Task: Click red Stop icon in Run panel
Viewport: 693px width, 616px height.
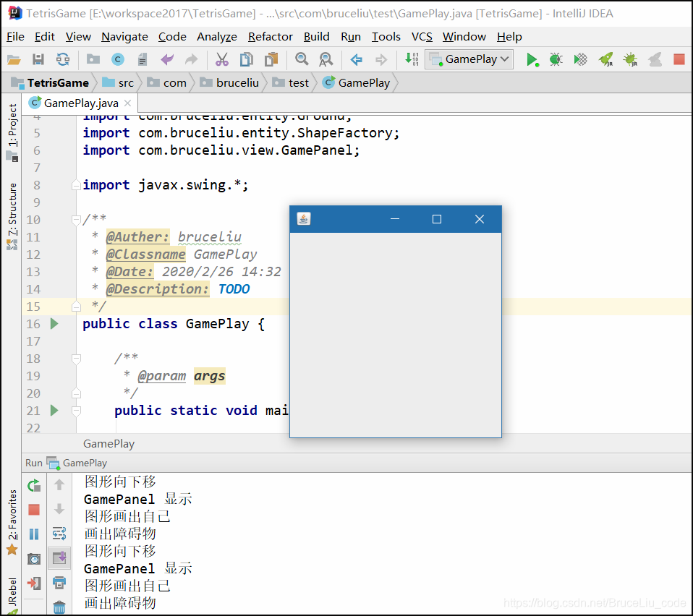Action: coord(34,510)
